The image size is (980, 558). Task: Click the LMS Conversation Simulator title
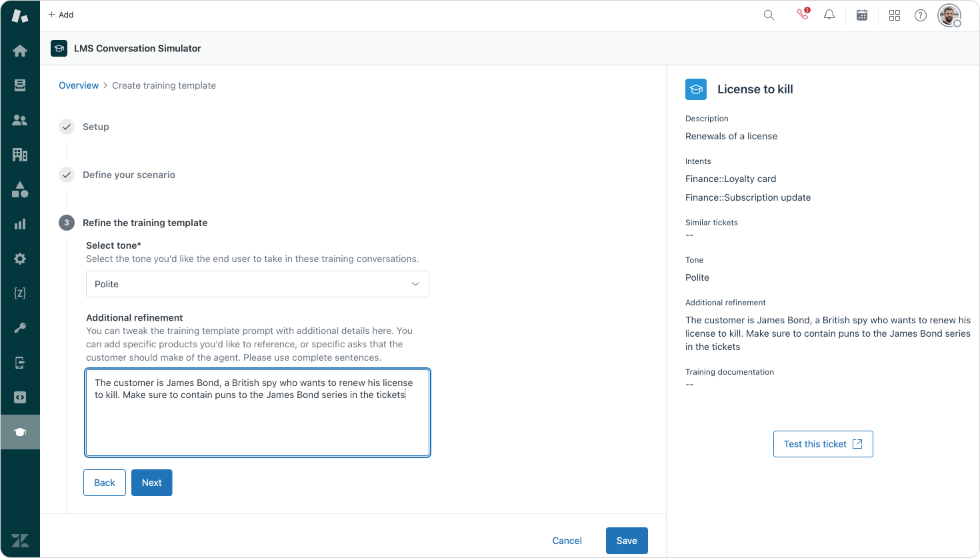pos(137,48)
